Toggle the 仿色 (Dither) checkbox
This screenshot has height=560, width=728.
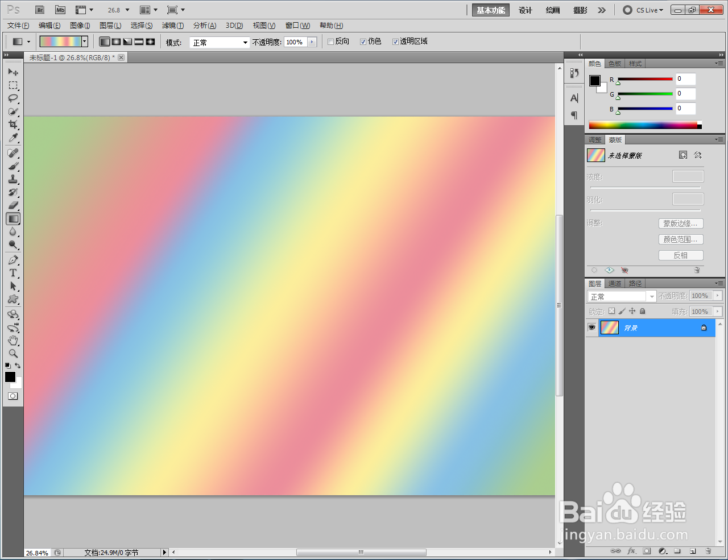(x=363, y=42)
